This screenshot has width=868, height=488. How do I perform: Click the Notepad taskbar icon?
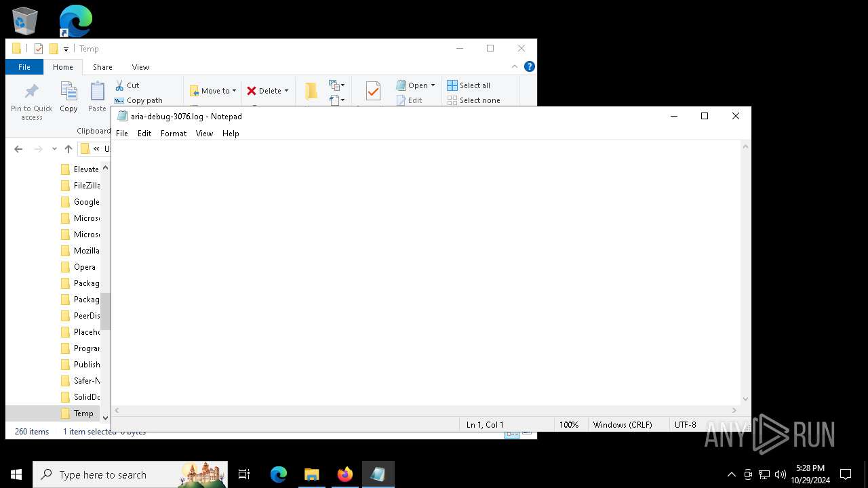click(x=378, y=474)
